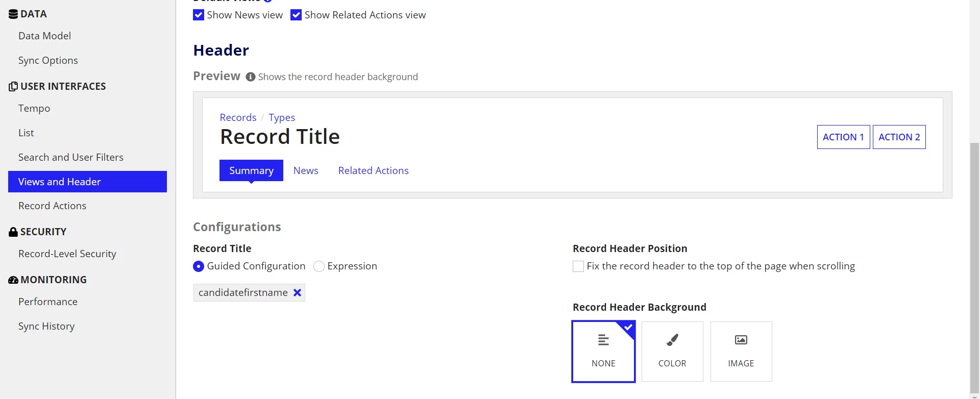Screen dimensions: 980x399
Task: Click the SECURITY lock icon
Action: [13, 232]
